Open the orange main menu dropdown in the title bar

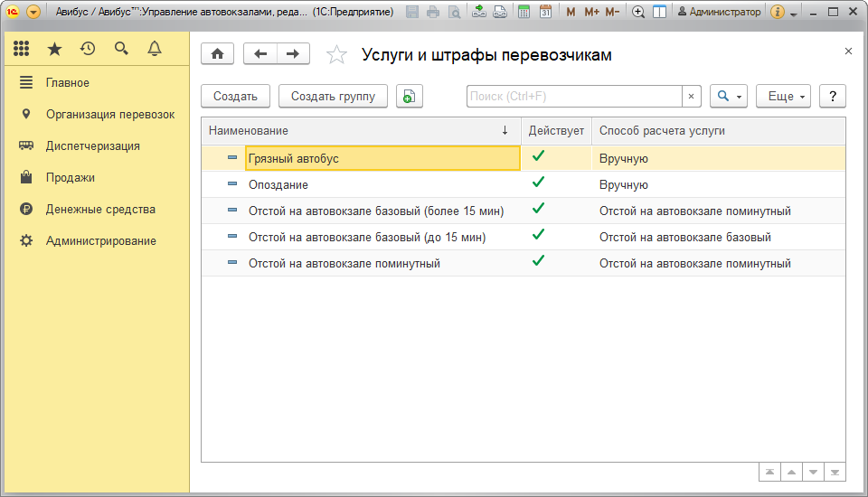[33, 12]
